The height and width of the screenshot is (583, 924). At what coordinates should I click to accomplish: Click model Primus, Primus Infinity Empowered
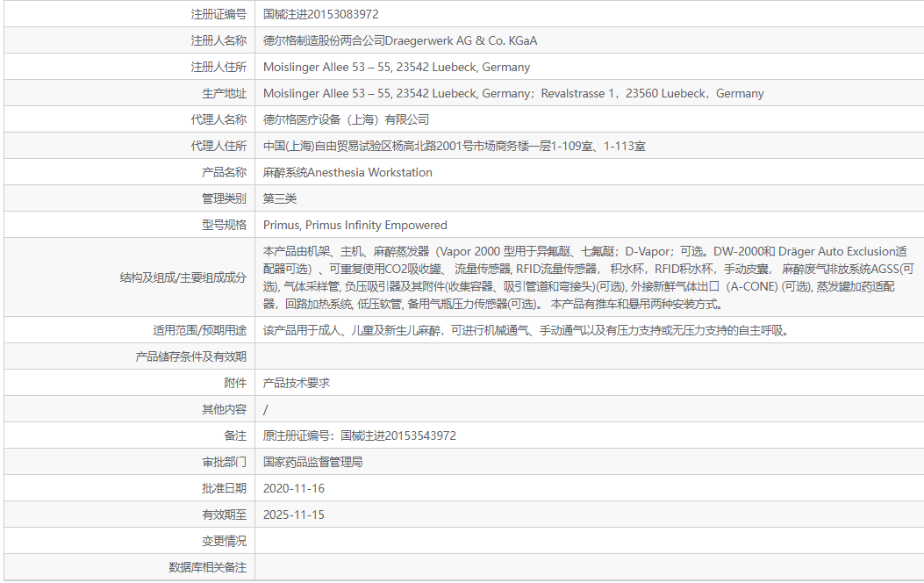(x=355, y=225)
